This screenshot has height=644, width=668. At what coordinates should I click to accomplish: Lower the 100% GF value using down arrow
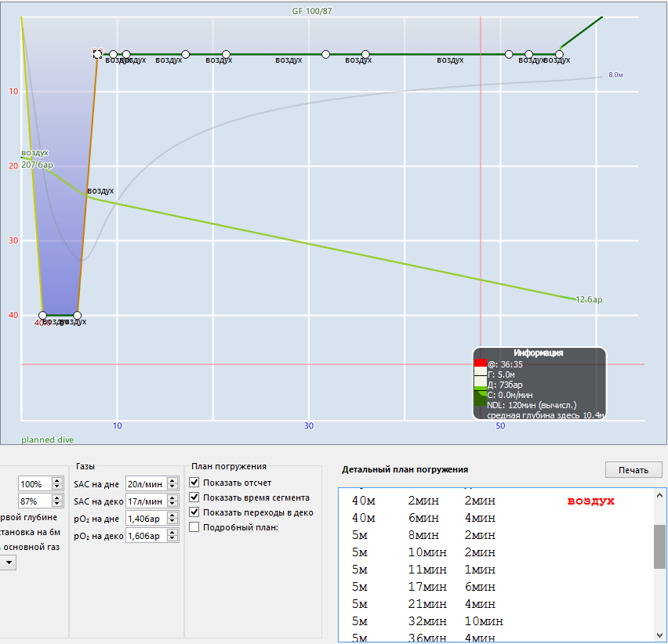(56, 487)
